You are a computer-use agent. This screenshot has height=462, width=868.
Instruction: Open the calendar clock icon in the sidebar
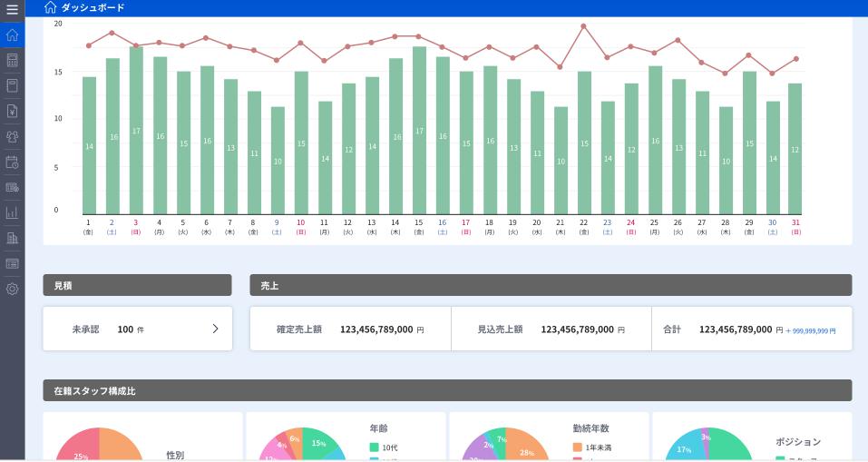(x=12, y=162)
